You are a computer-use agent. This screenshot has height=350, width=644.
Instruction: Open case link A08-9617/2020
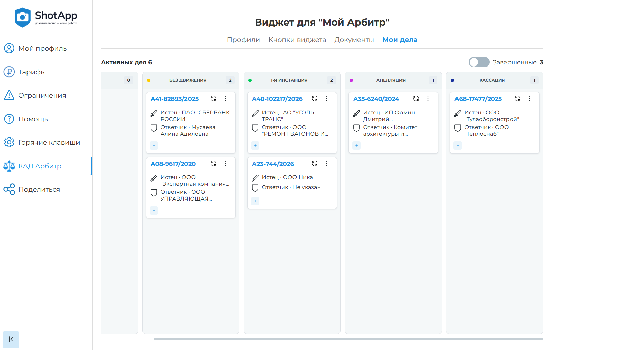point(173,164)
